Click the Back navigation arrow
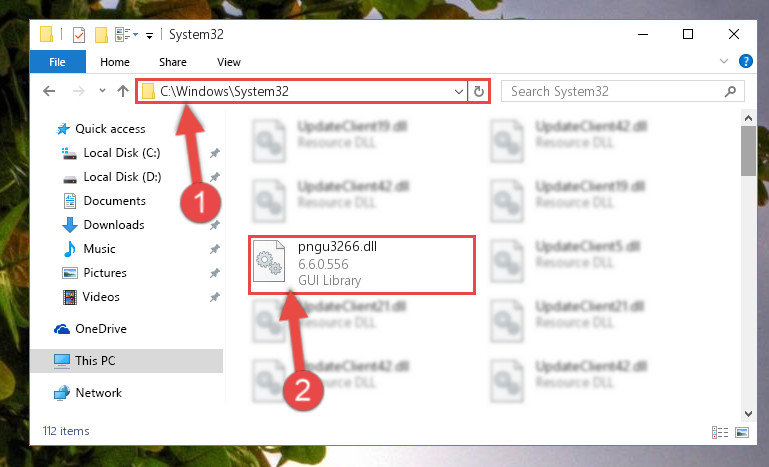 pyautogui.click(x=49, y=91)
